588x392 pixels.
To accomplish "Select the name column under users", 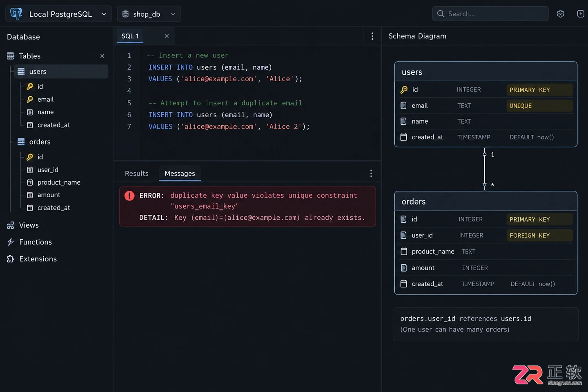I will [45, 112].
